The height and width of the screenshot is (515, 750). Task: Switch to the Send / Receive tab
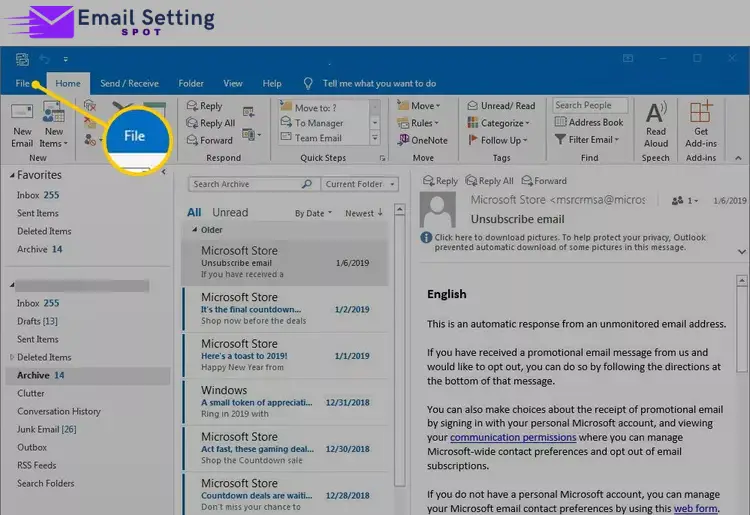[x=129, y=83]
